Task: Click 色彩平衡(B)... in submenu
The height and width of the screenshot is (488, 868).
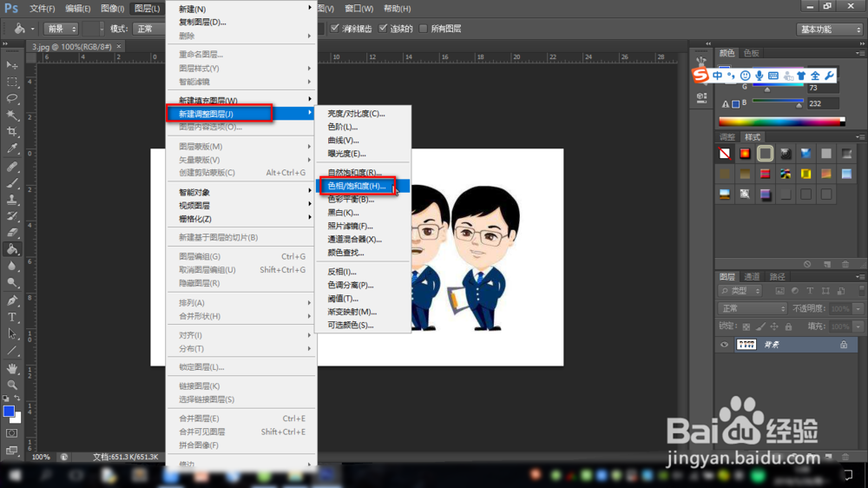Action: click(x=363, y=199)
